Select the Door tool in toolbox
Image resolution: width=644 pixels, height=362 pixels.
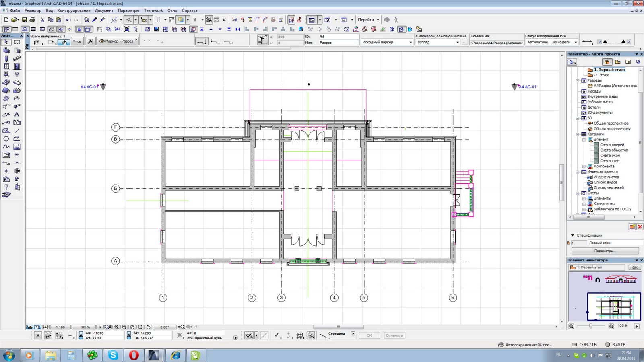(x=17, y=66)
